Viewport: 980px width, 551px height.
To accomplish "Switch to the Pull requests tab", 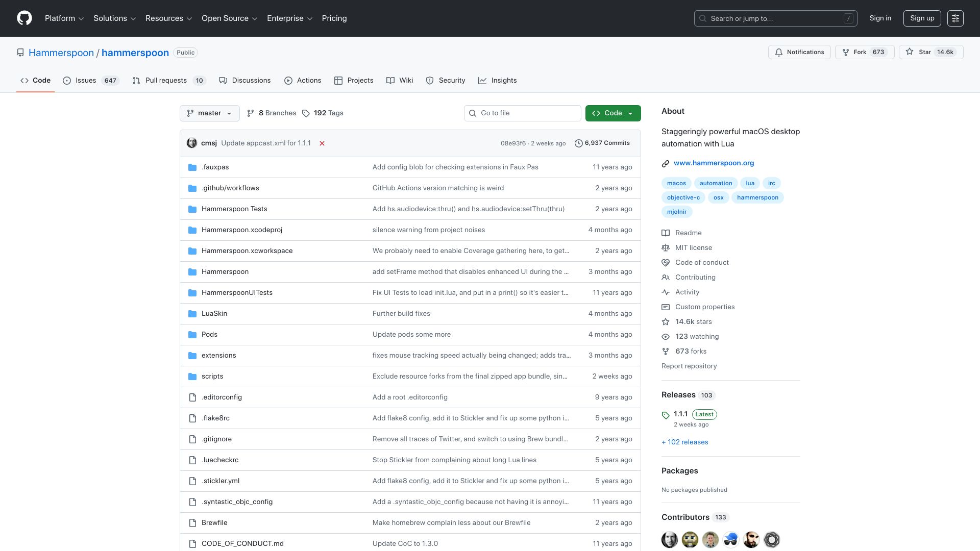I will coord(169,81).
